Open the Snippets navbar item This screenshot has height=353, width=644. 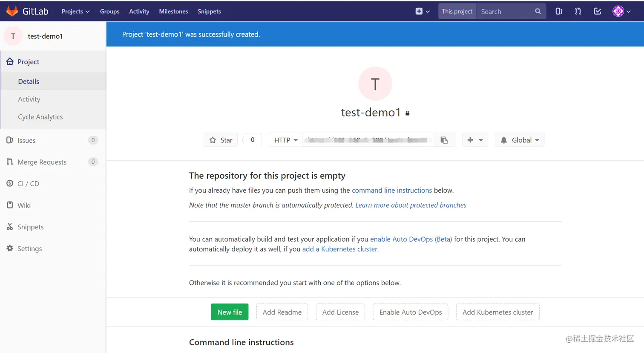[209, 12]
